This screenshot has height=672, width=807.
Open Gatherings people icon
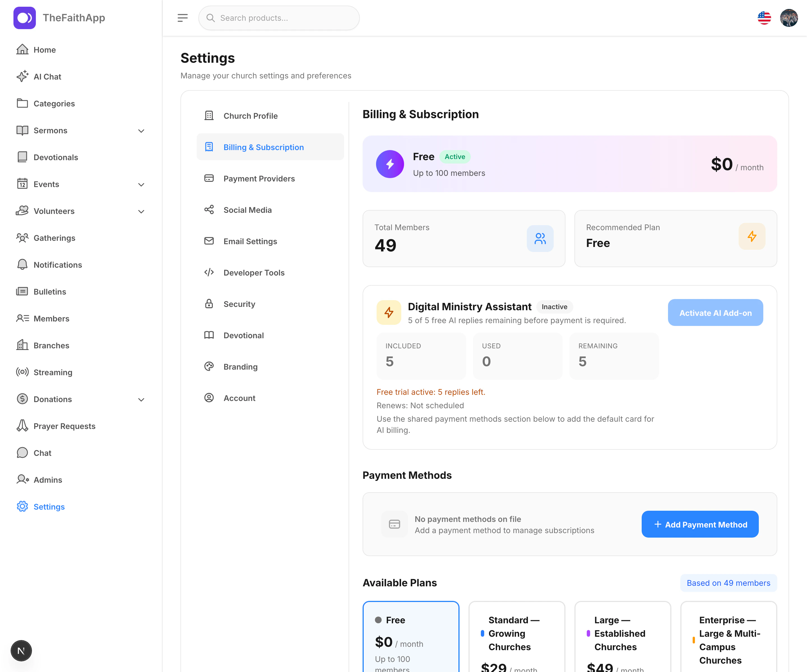click(22, 238)
